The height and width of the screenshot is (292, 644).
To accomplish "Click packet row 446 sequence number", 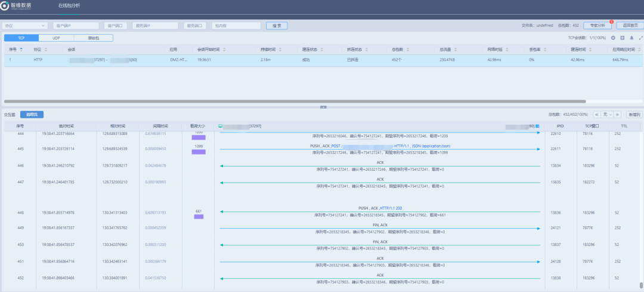I will 21,166.
